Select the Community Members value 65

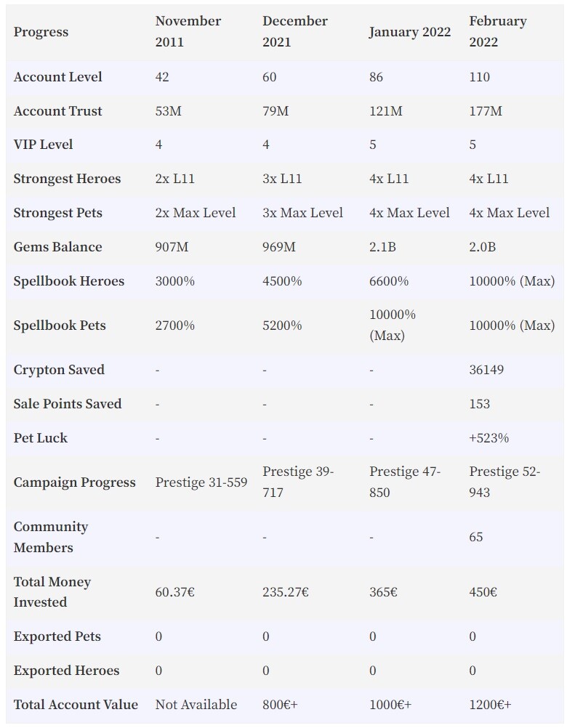[x=476, y=537]
